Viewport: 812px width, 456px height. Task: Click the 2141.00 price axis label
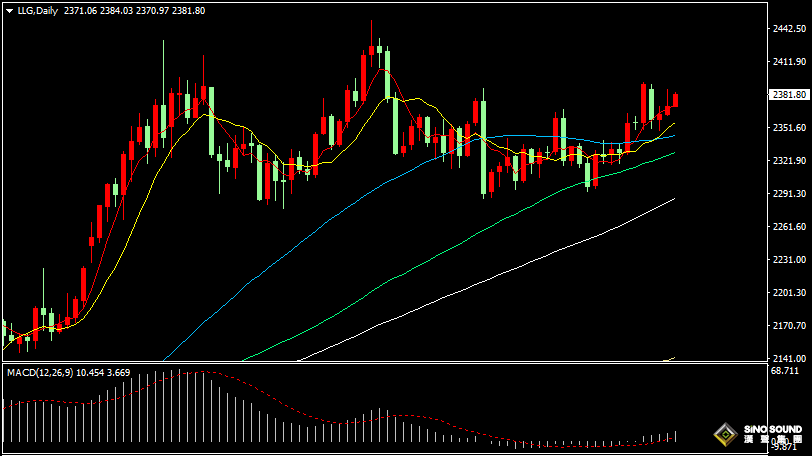pyautogui.click(x=788, y=358)
